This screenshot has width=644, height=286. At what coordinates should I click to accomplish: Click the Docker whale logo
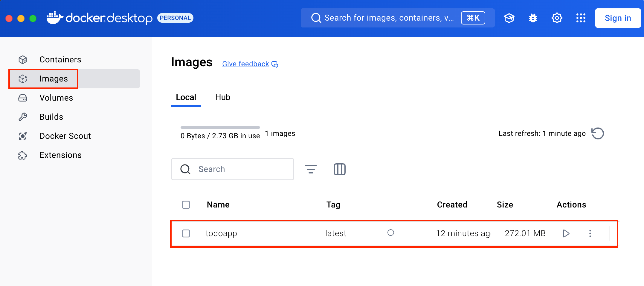click(x=55, y=18)
